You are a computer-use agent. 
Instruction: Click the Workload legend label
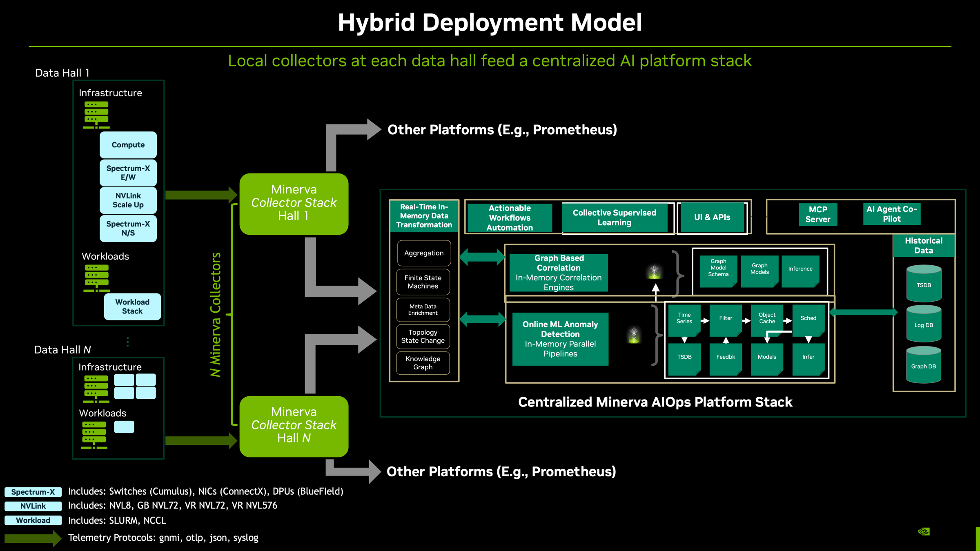coord(33,520)
